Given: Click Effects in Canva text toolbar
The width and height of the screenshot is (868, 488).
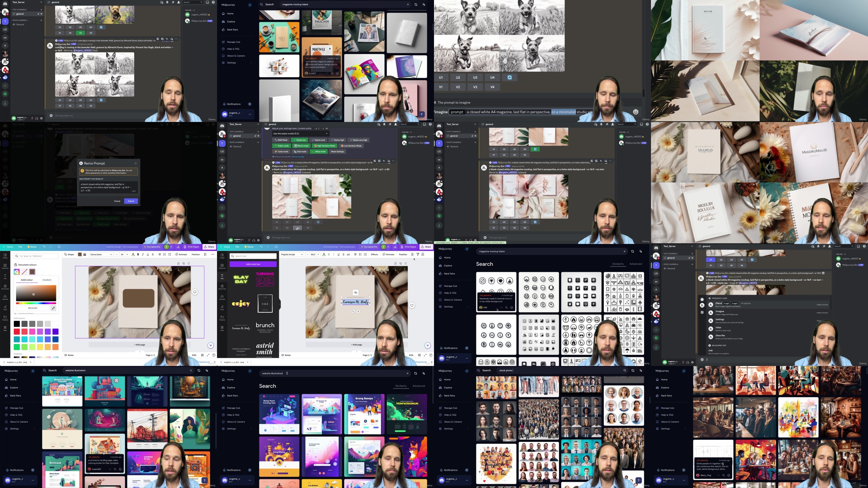Looking at the screenshot, I should 374,255.
